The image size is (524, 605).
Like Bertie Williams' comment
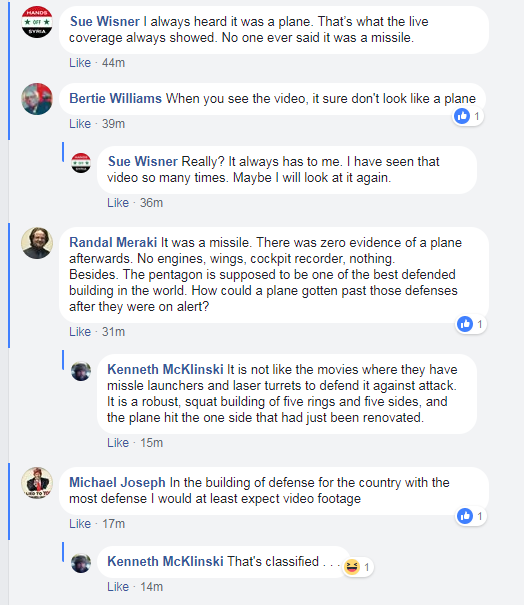pos(80,124)
